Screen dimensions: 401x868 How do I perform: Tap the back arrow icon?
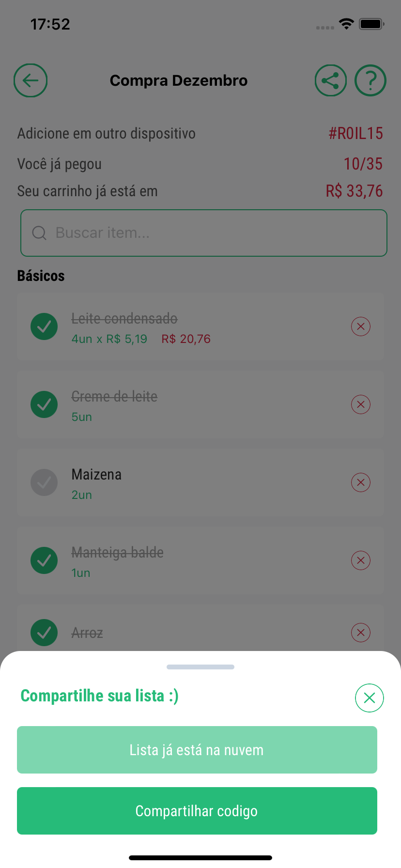click(31, 80)
